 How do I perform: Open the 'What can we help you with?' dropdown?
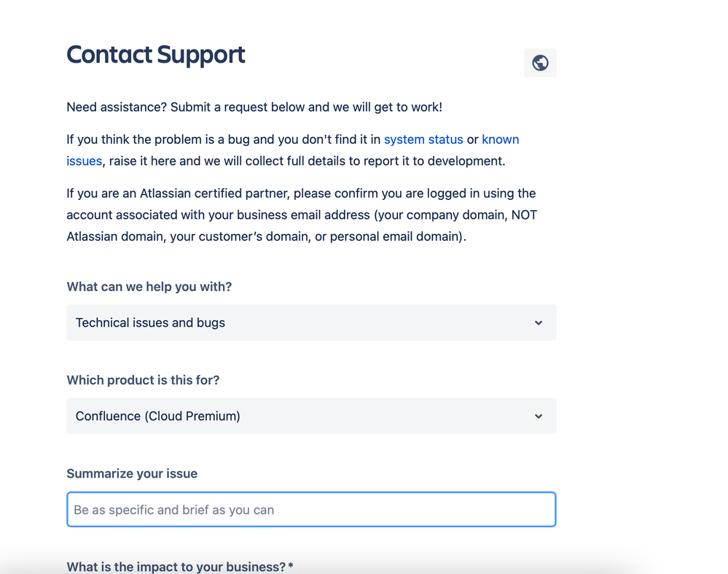tap(311, 322)
